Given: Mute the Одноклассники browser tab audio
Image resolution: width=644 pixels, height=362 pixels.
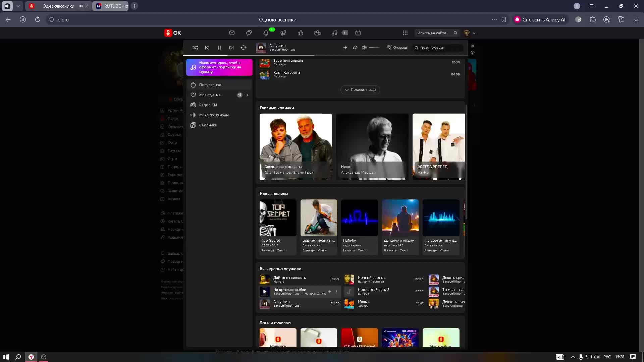Looking at the screenshot, I should tap(81, 6).
